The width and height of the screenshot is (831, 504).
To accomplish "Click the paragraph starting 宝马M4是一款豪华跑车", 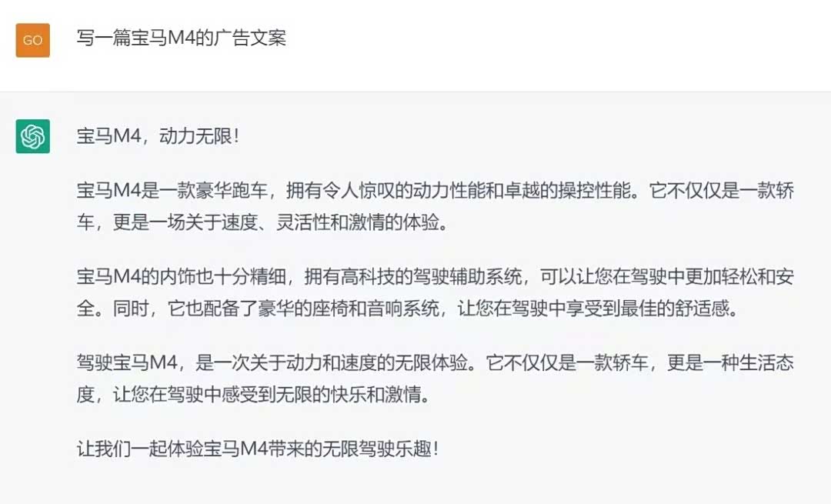I will pos(435,206).
